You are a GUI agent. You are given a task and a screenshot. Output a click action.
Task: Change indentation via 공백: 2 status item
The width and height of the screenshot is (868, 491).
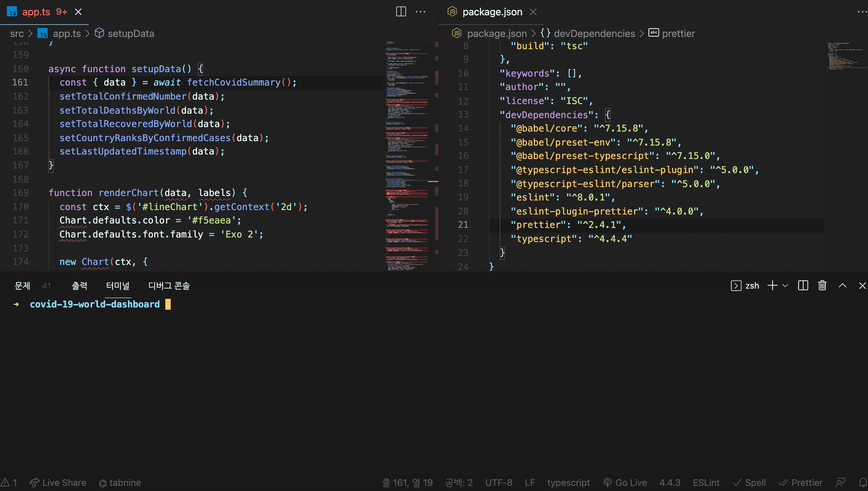pyautogui.click(x=459, y=483)
